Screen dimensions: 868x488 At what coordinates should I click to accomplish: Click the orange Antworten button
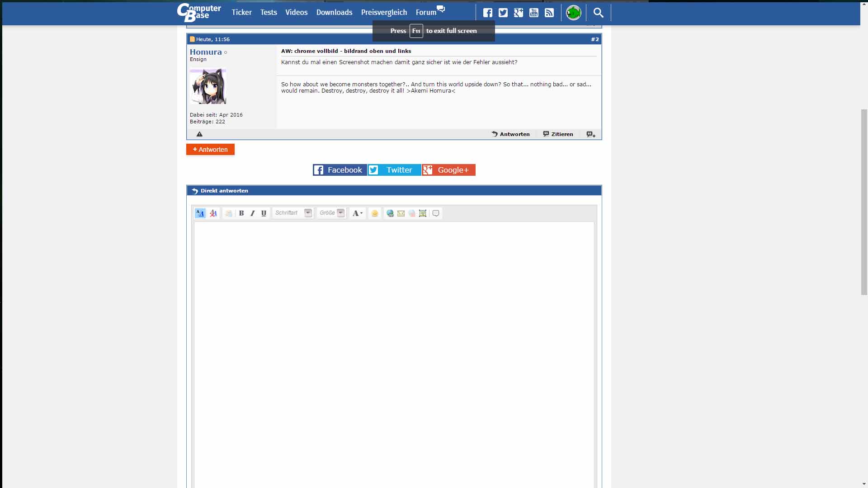coord(210,150)
